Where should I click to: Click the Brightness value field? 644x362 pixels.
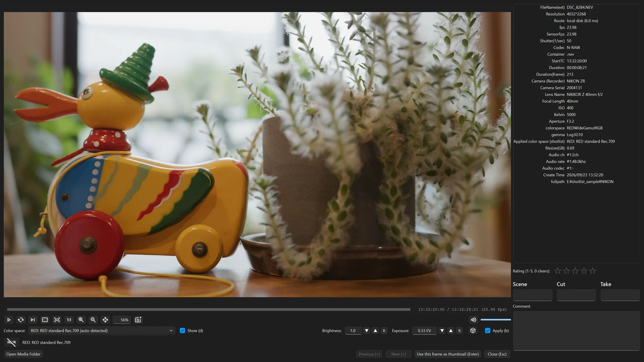[353, 331]
